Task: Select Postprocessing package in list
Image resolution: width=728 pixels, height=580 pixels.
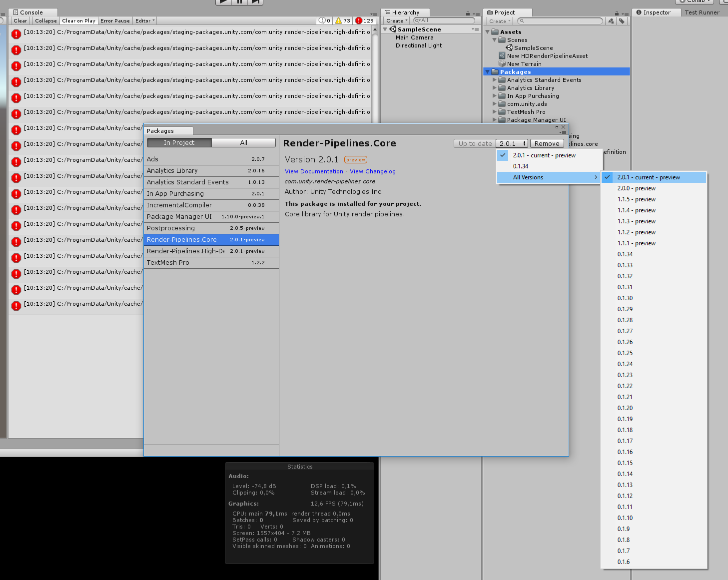Action: (211, 228)
